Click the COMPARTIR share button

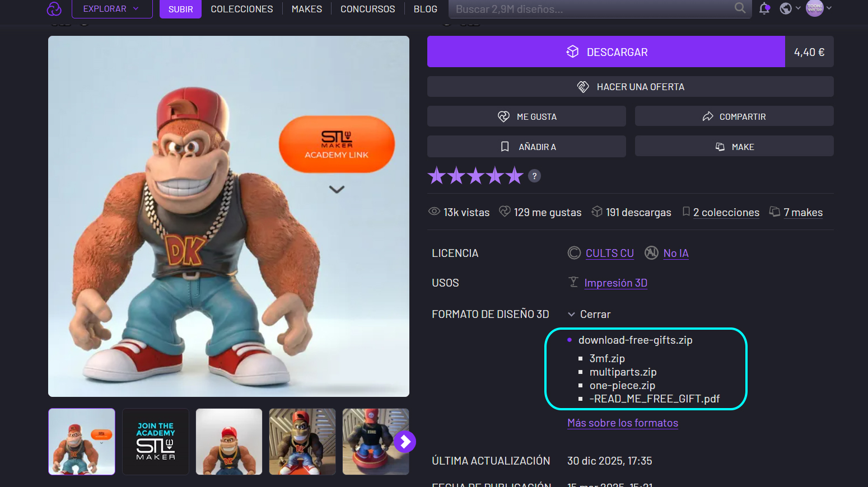click(x=734, y=116)
